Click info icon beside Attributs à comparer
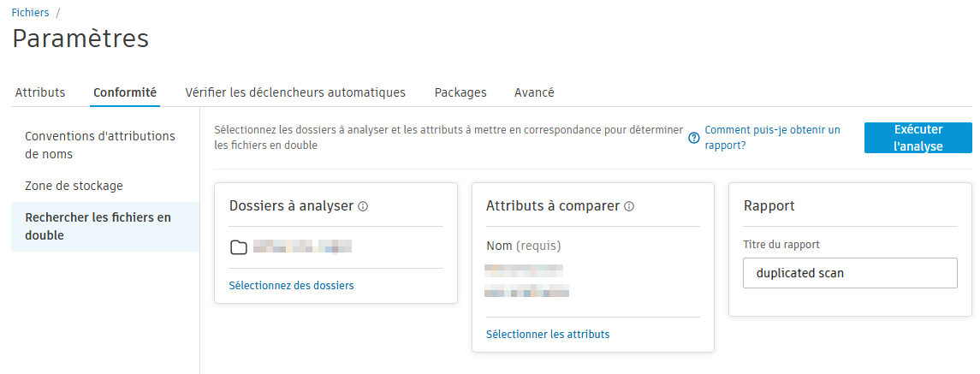This screenshot has height=374, width=980. click(629, 206)
